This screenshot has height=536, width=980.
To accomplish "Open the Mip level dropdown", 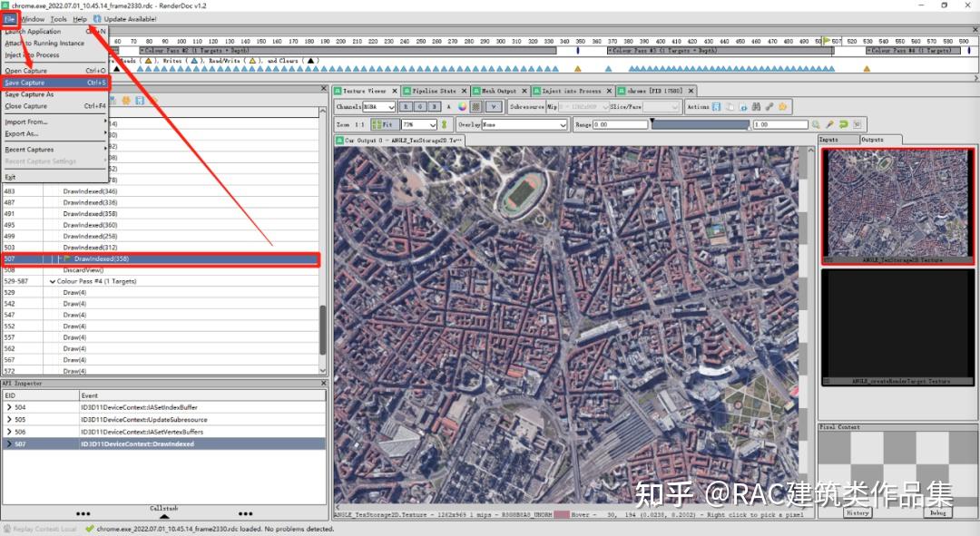I will click(x=583, y=107).
